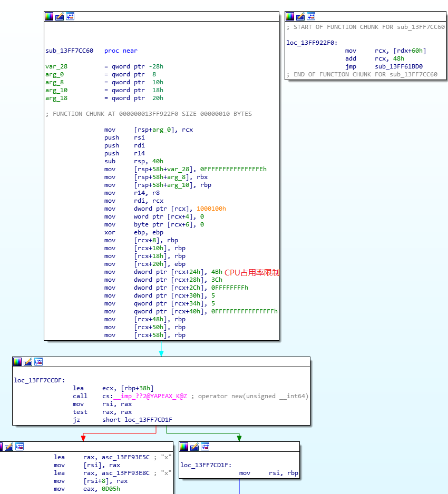Select FUNCTION CHUNK AT 000000013FF922F0 comment
The width and height of the screenshot is (448, 494).
click(149, 114)
